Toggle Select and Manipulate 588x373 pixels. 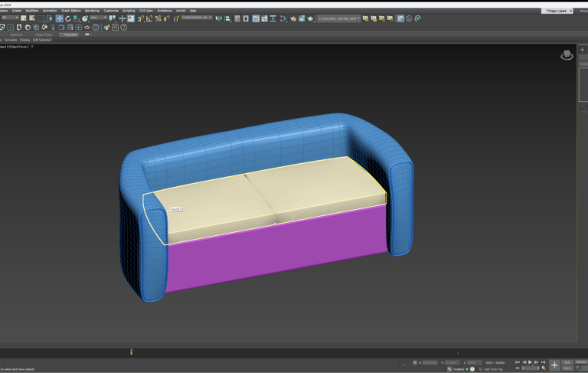pyautogui.click(x=122, y=18)
